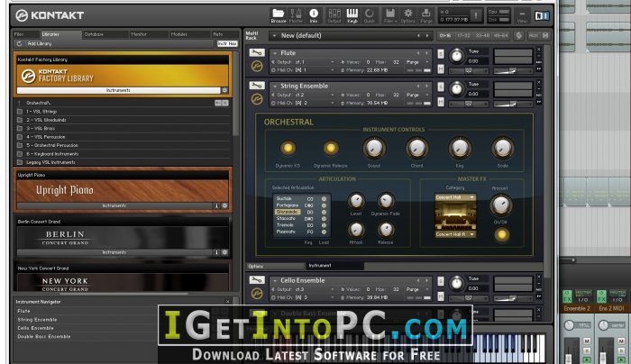Expand the Cello Ensemble name dropdown

275,280
